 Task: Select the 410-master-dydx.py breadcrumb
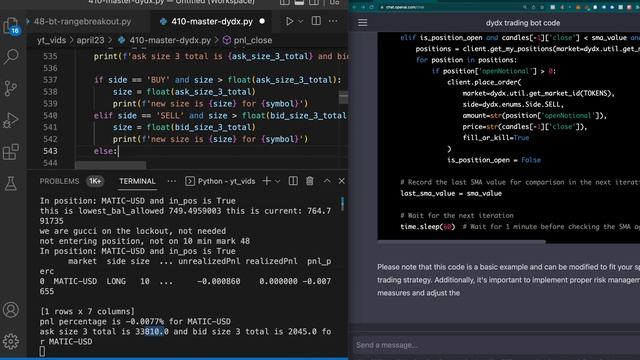tap(170, 40)
